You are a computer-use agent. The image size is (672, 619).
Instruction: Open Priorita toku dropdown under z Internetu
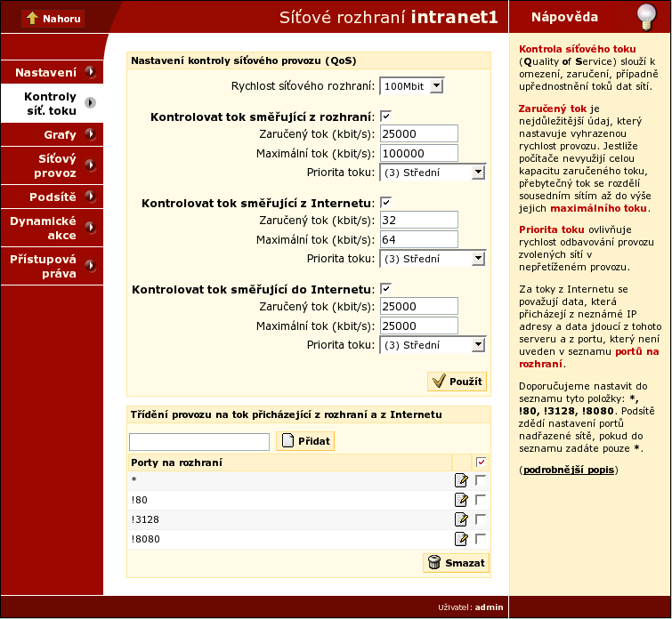click(x=433, y=259)
